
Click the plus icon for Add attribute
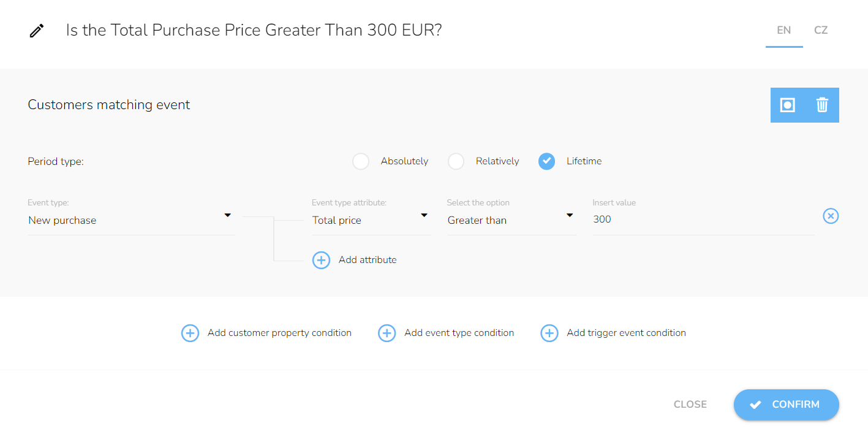[321, 260]
